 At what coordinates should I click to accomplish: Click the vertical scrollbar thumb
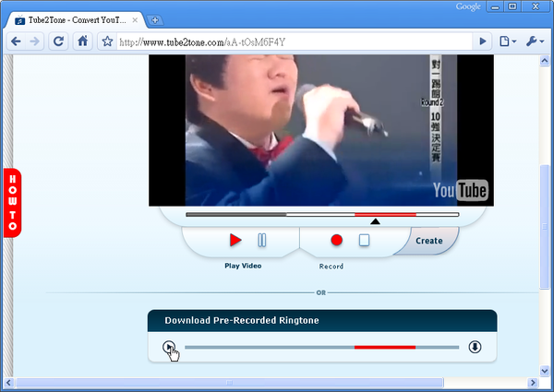coord(545,227)
